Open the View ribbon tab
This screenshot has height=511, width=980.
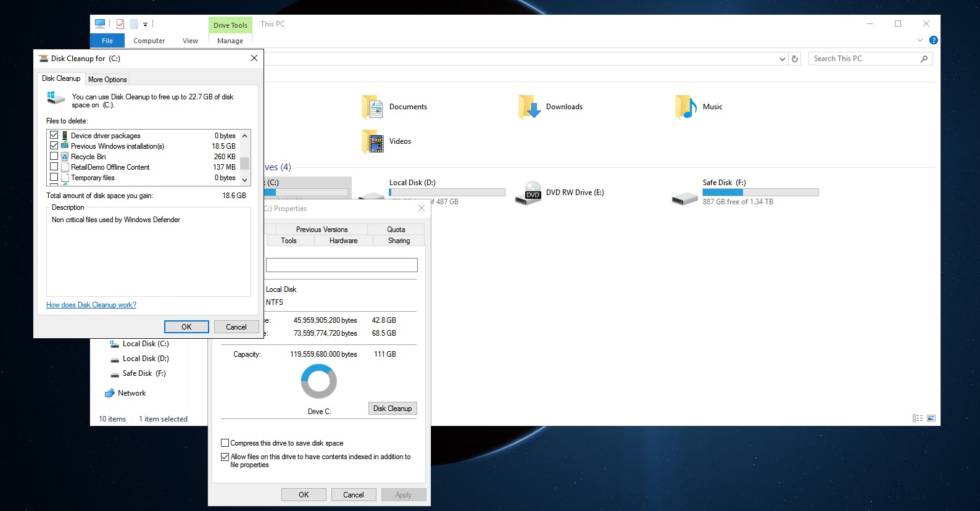(x=190, y=41)
